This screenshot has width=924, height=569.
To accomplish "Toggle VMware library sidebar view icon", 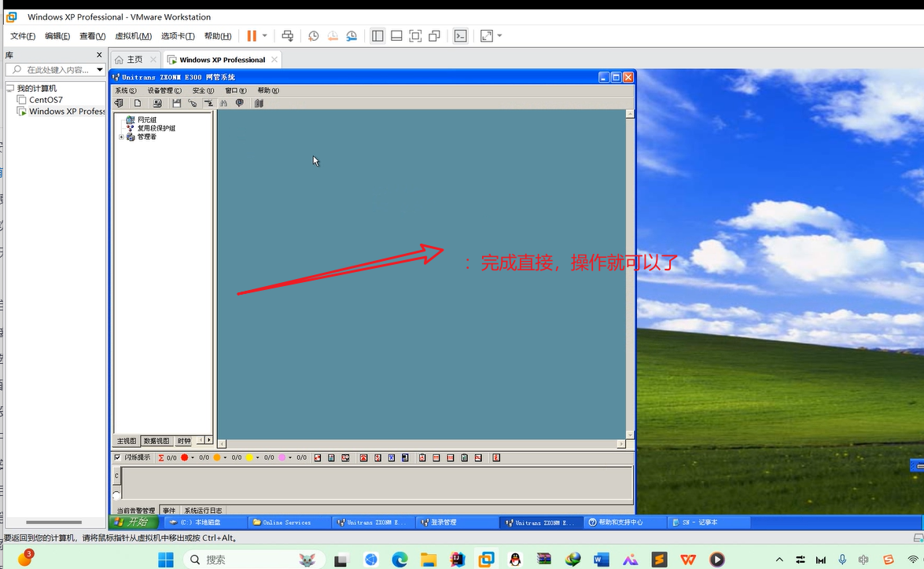I will tap(377, 36).
